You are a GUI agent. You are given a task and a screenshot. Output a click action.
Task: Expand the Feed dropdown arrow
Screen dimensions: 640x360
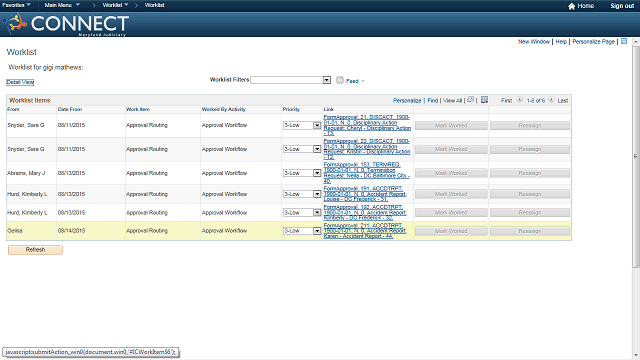(363, 81)
